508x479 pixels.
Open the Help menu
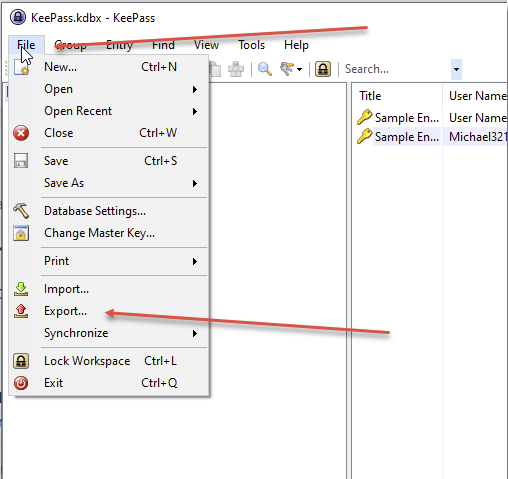296,45
